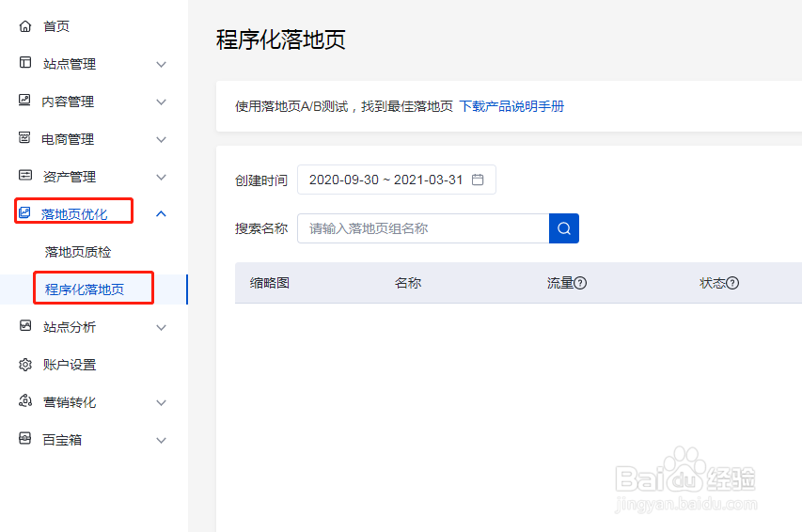The width and height of the screenshot is (802, 532).
Task: Expand the 电商管理 chevron
Action: point(161,140)
